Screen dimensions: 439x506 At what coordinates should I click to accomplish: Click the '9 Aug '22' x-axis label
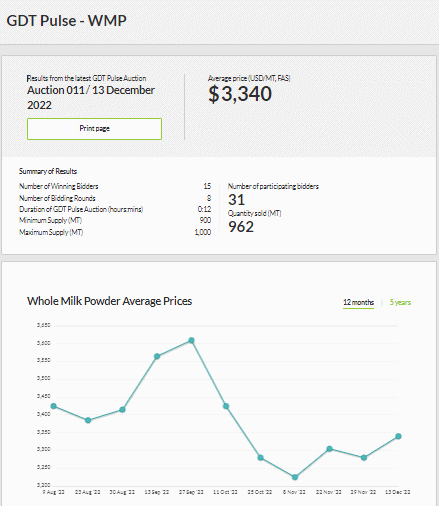point(54,492)
